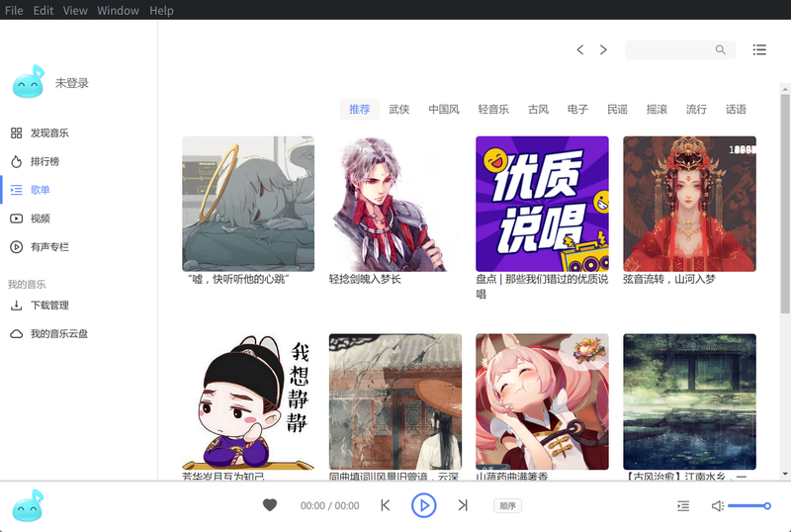Open the View menu
This screenshot has width=791, height=532.
tap(75, 10)
